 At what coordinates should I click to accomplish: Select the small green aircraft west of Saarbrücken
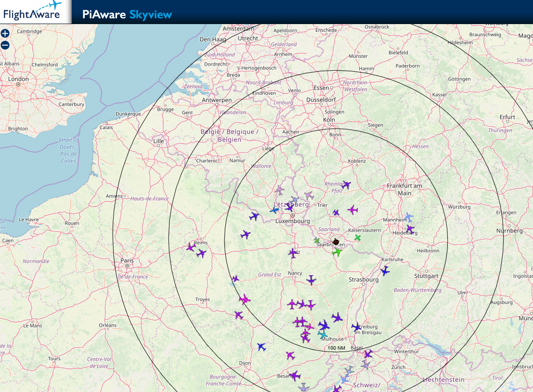(x=316, y=240)
